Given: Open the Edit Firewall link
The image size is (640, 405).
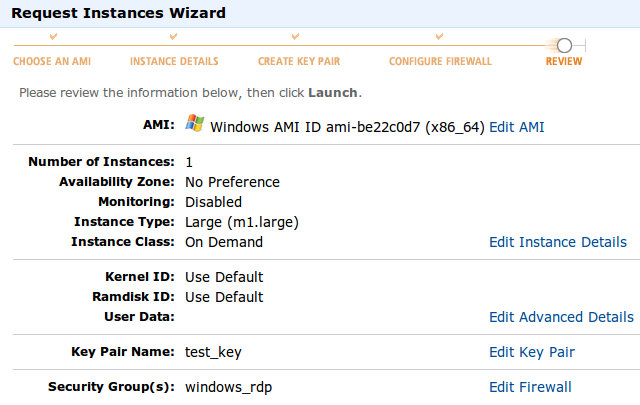Looking at the screenshot, I should [530, 387].
